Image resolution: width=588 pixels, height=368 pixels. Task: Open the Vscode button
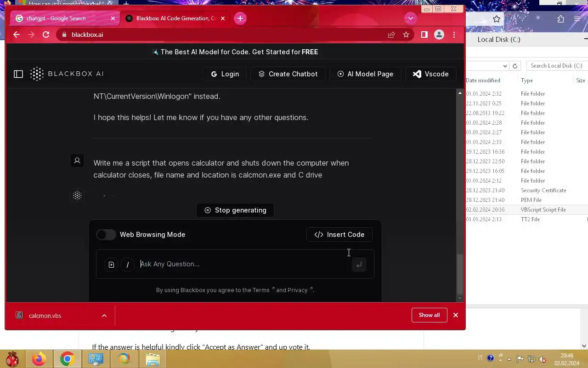tap(430, 74)
